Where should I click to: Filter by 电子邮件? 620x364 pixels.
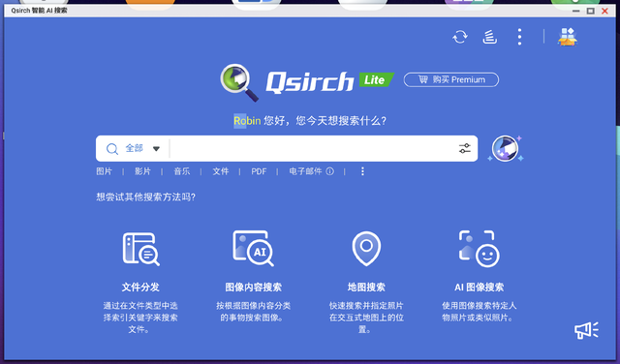(x=305, y=171)
